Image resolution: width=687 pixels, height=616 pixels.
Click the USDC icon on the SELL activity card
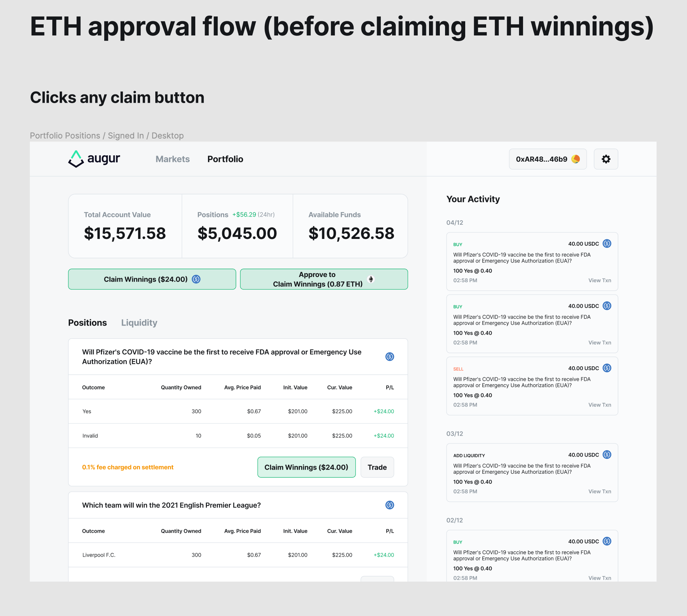point(607,368)
